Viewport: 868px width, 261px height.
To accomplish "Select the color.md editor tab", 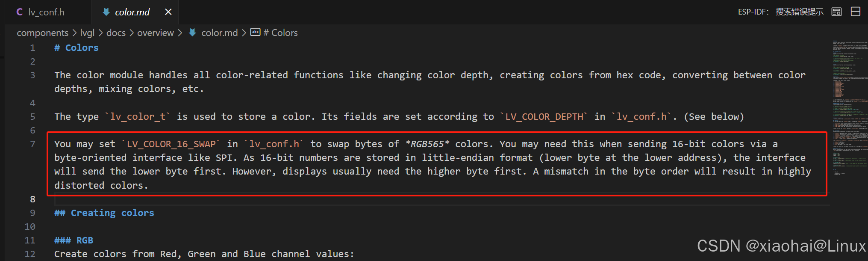I will point(132,12).
